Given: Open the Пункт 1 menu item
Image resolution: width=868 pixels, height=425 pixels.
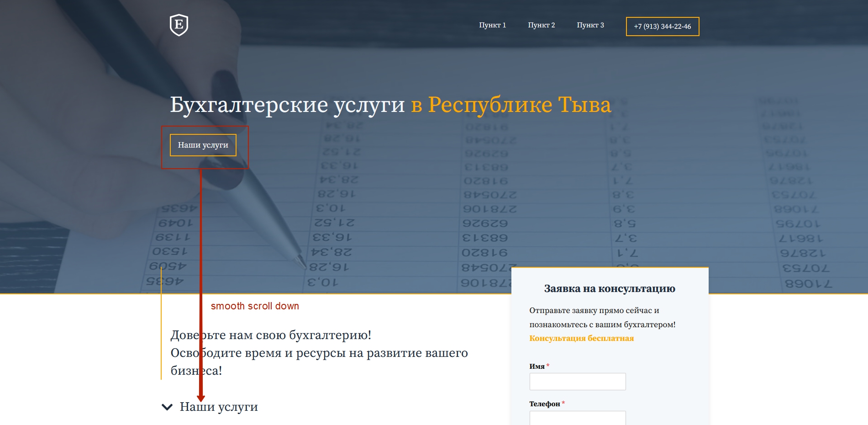Looking at the screenshot, I should click(x=492, y=25).
